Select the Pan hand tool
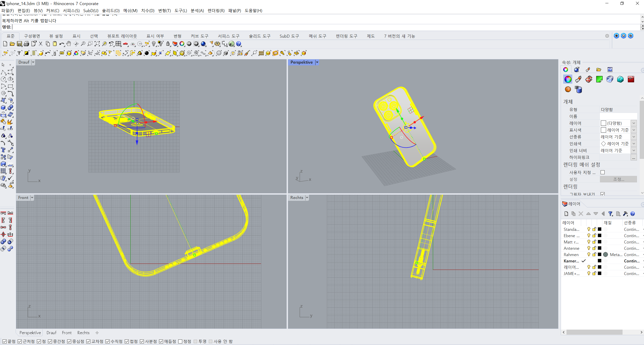This screenshot has height=345, width=644. click(69, 44)
